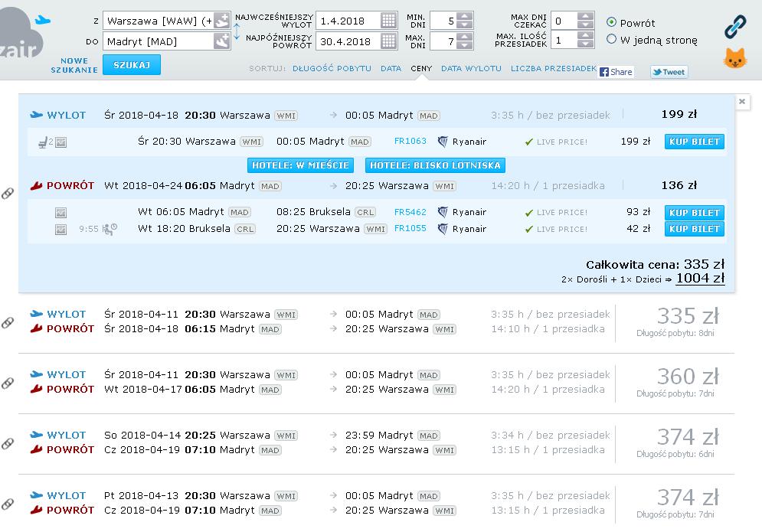Copy link icon for 2018-04-11 to 04-18 result
Screen dimensions: 762x532
(8, 322)
